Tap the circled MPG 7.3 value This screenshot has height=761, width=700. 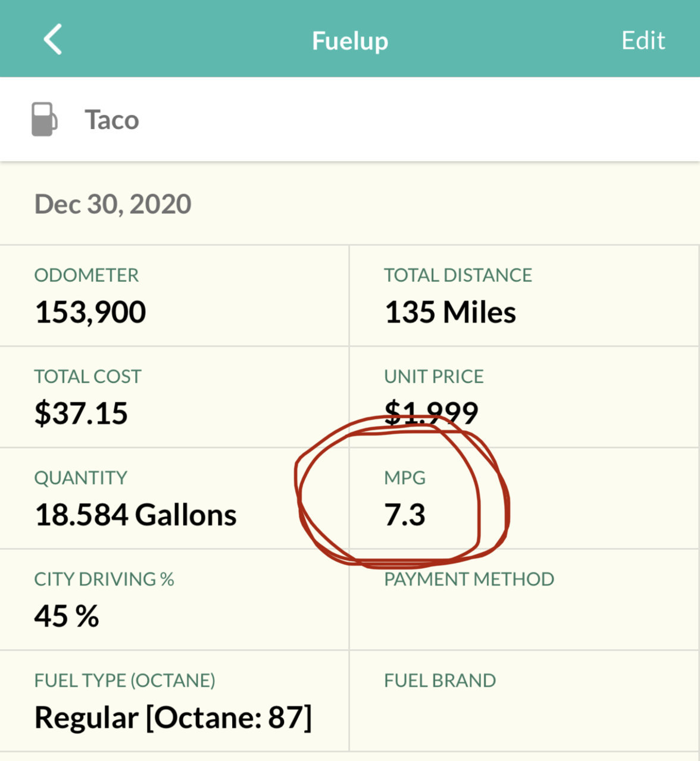[x=405, y=515]
